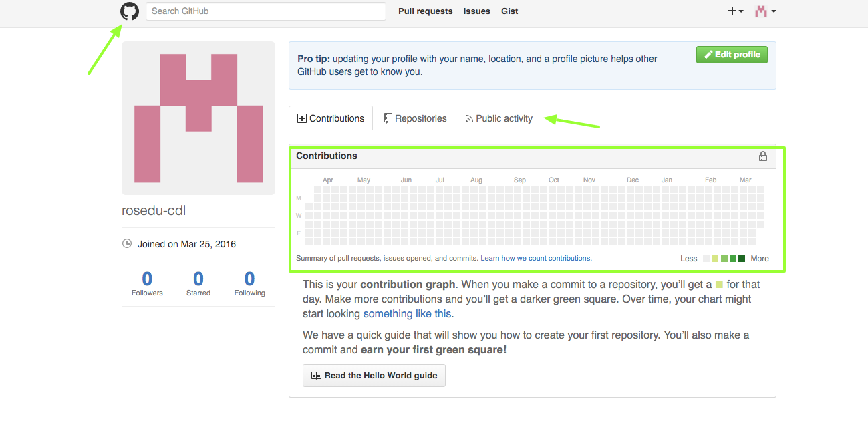The image size is (868, 439).
Task: Click the Edit profile button
Action: 732,55
